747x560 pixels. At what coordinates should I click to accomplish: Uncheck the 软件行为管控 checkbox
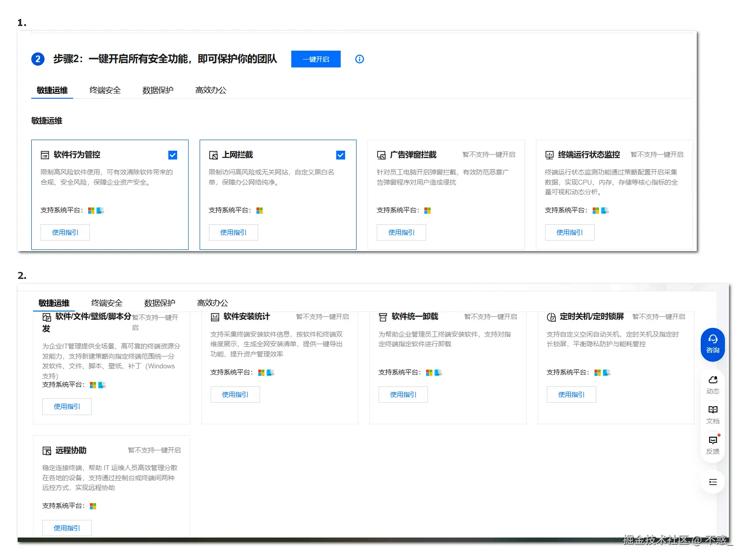[x=173, y=155]
